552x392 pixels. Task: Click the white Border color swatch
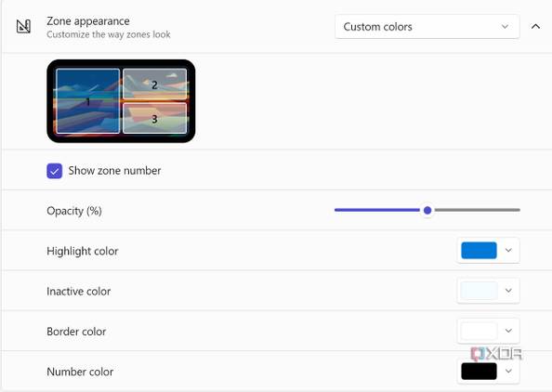[479, 331]
